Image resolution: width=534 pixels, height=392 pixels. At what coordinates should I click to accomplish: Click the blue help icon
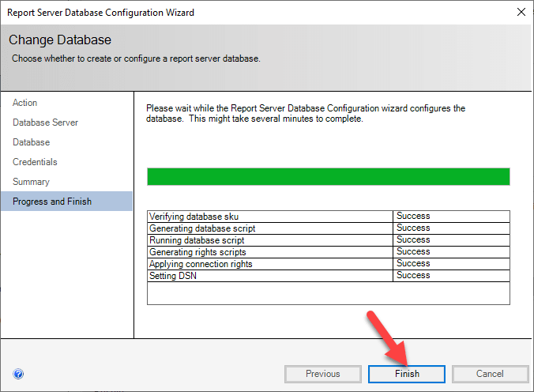[x=18, y=374]
